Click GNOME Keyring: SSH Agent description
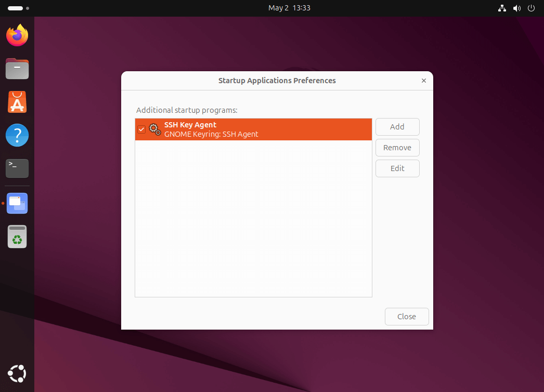544x392 pixels. coord(211,134)
